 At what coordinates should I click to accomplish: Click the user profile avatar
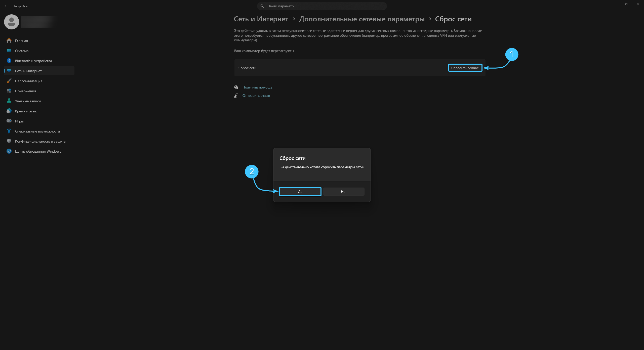(12, 22)
